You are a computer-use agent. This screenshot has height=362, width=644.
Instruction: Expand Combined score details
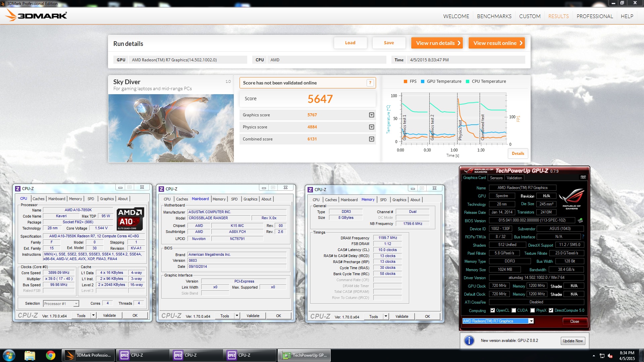coord(371,139)
